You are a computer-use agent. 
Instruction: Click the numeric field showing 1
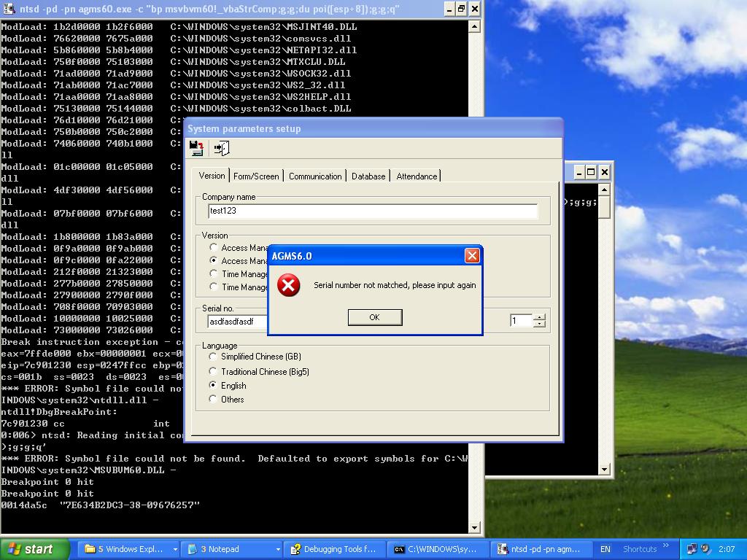pyautogui.click(x=521, y=321)
